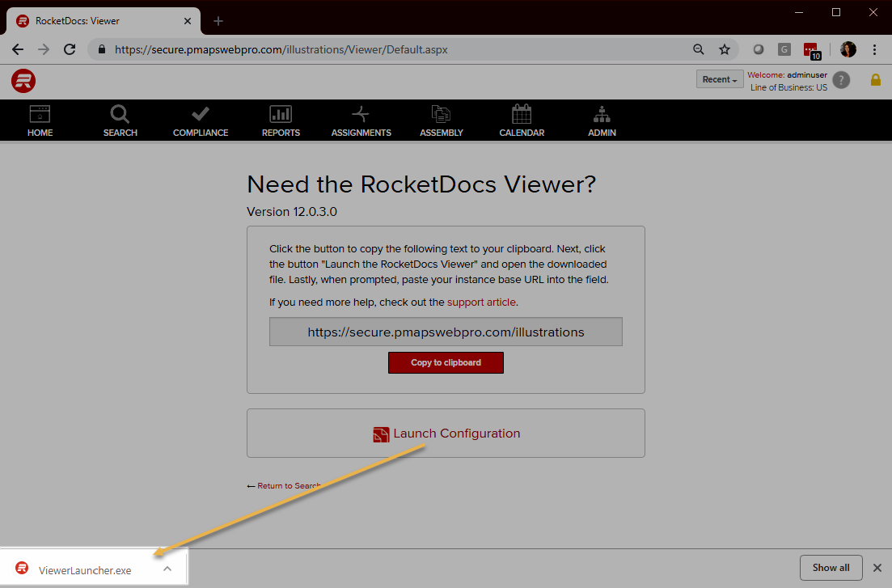This screenshot has height=588, width=892.
Task: Click the Version 12.0.3.0 text
Action: [x=292, y=212]
